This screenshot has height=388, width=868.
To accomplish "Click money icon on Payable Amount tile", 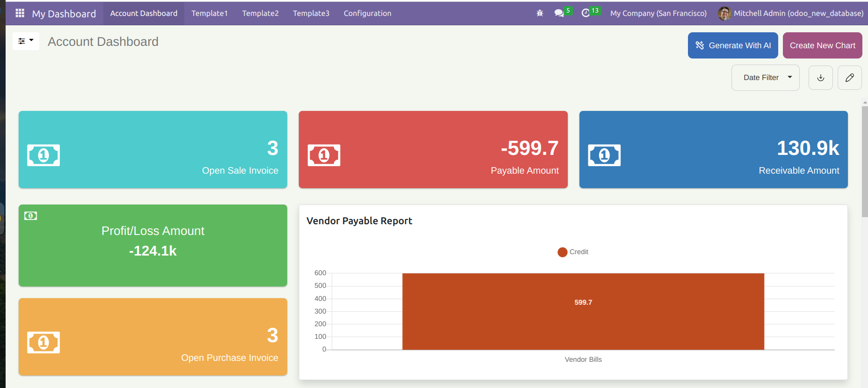I will click(324, 155).
